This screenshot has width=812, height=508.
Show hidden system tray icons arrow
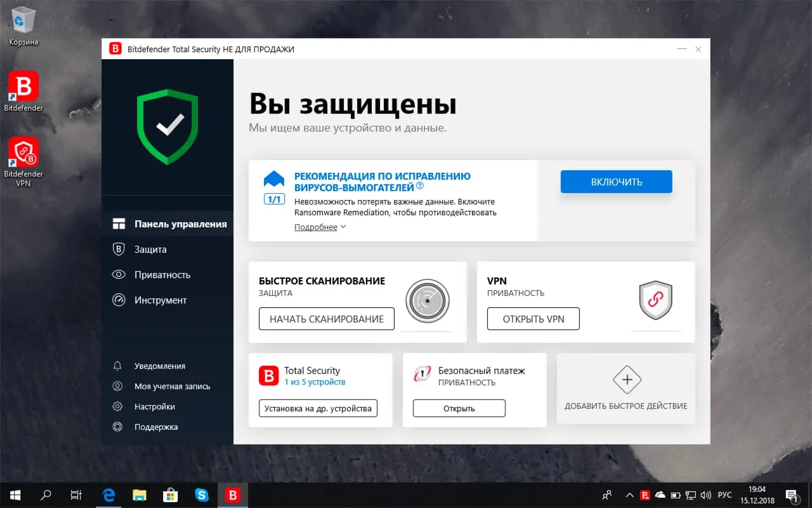(x=629, y=495)
